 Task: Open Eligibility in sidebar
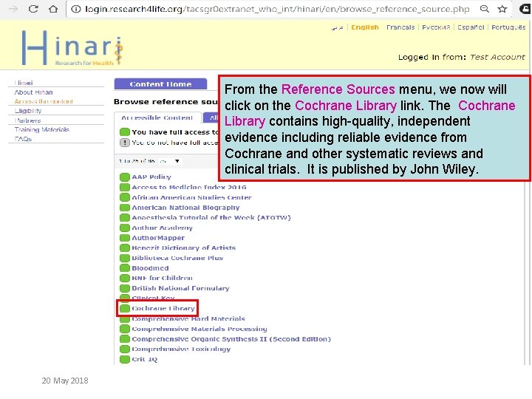point(28,111)
